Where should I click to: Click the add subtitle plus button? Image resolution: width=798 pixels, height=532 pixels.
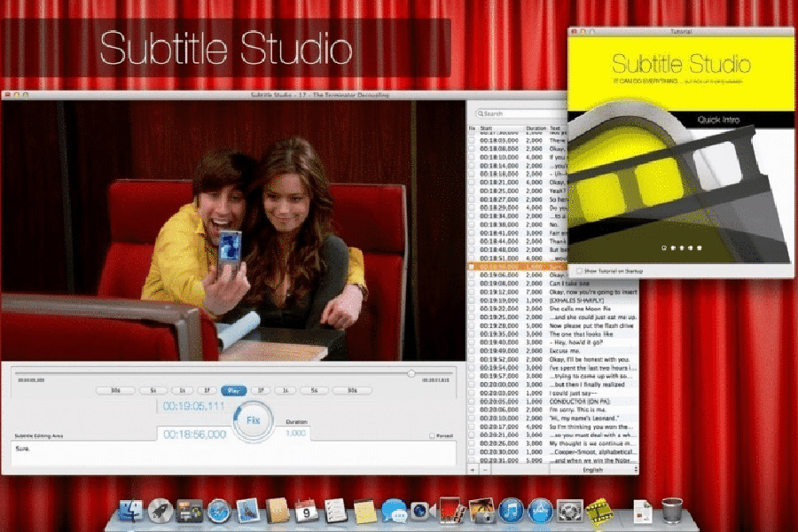tap(473, 470)
